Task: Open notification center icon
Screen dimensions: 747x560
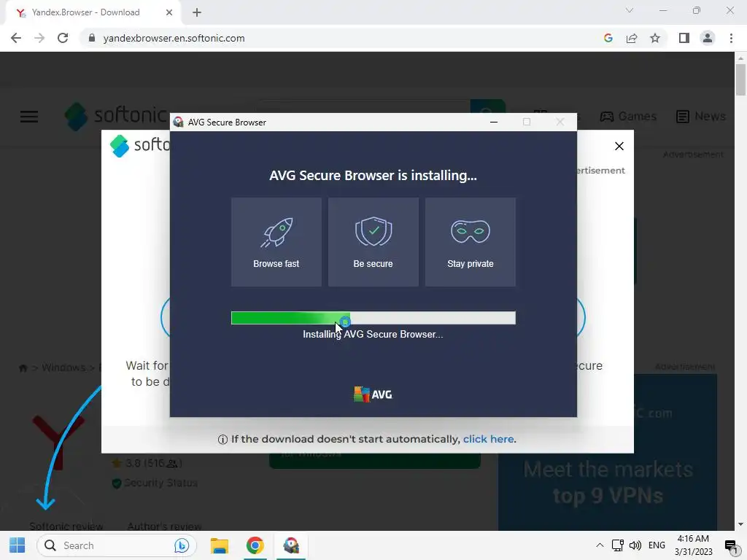Action: tap(731, 545)
